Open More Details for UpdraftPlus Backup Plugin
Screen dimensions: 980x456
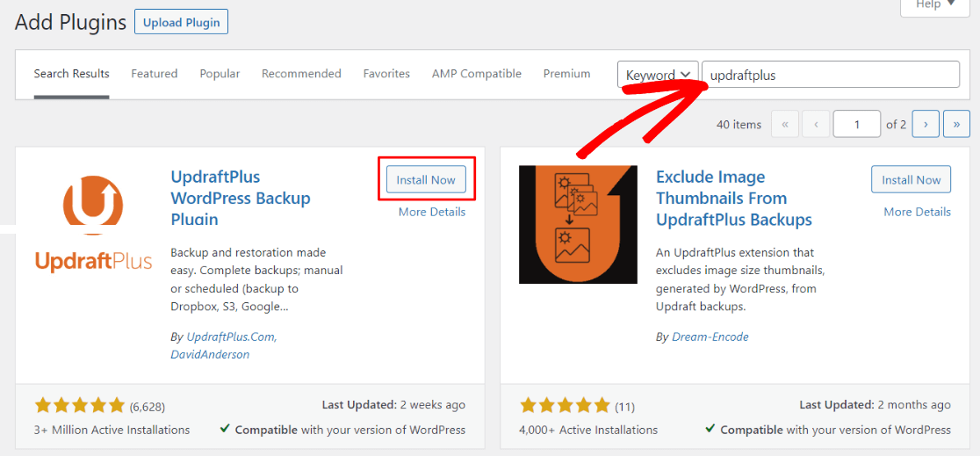[432, 212]
